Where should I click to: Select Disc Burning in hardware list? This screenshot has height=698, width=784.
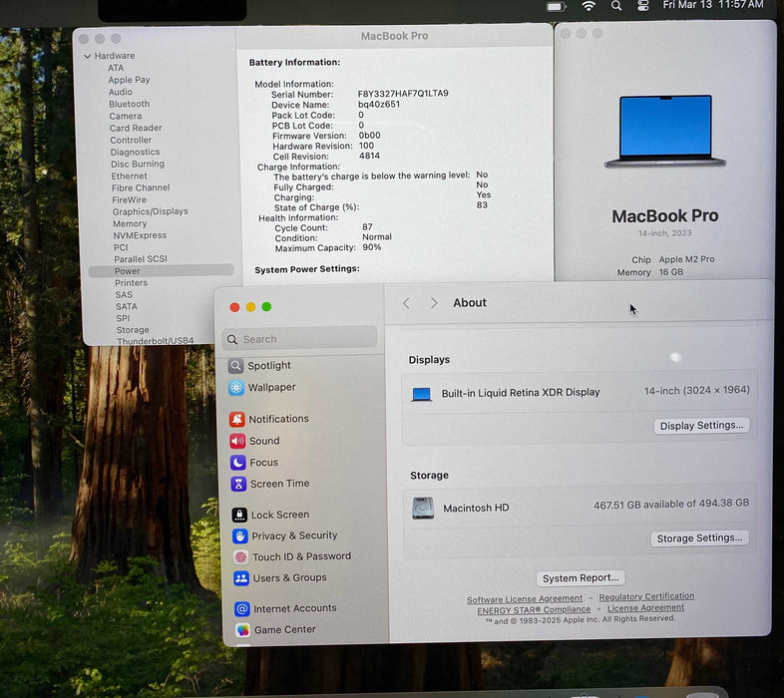click(x=138, y=164)
